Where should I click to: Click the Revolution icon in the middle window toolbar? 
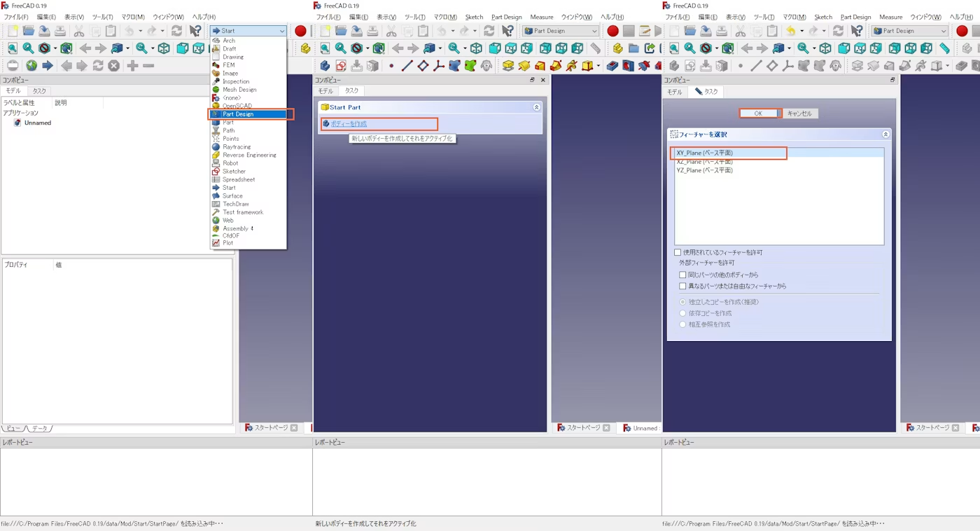click(x=524, y=66)
